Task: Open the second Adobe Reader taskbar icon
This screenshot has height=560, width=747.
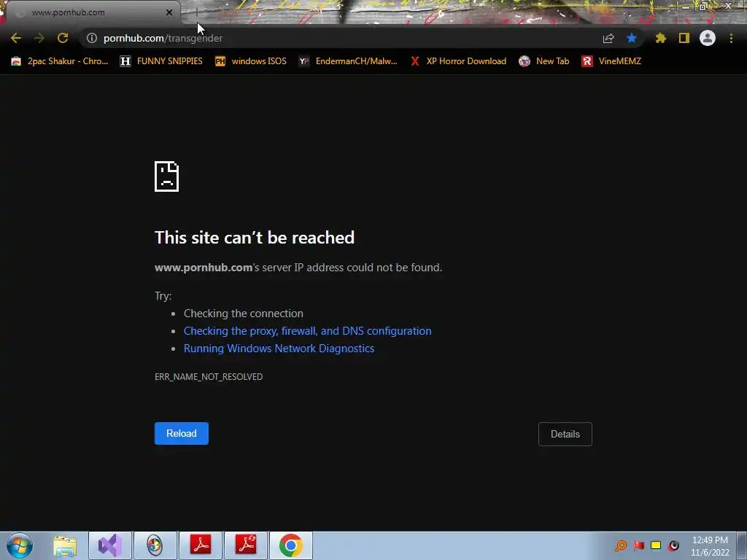Action: click(246, 545)
